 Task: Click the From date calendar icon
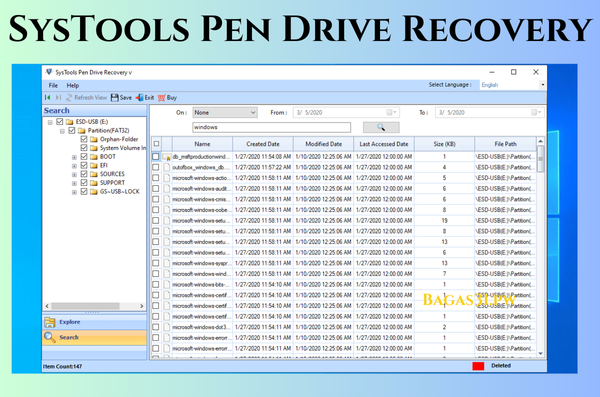point(390,112)
